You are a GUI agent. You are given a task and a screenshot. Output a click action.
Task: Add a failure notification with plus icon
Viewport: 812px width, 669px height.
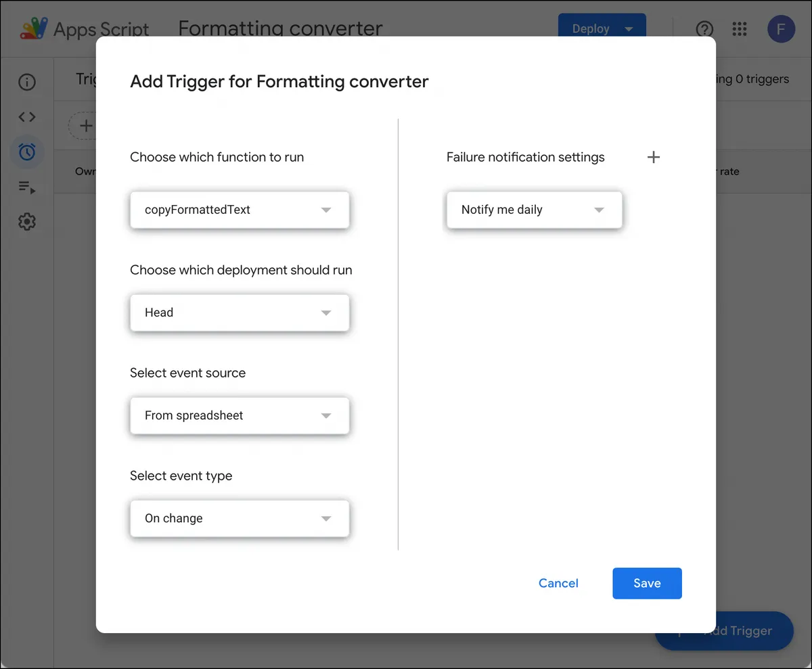tap(654, 157)
